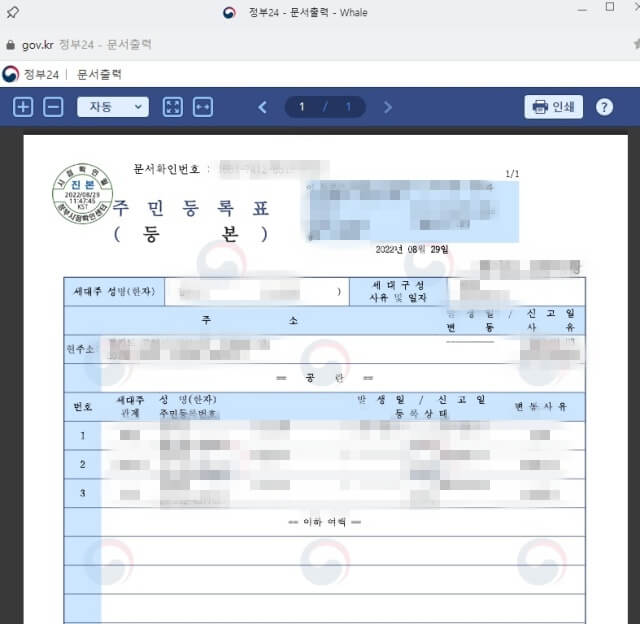The image size is (640, 624).
Task: Click the 진본 verification seal stamp
Action: coord(82,193)
